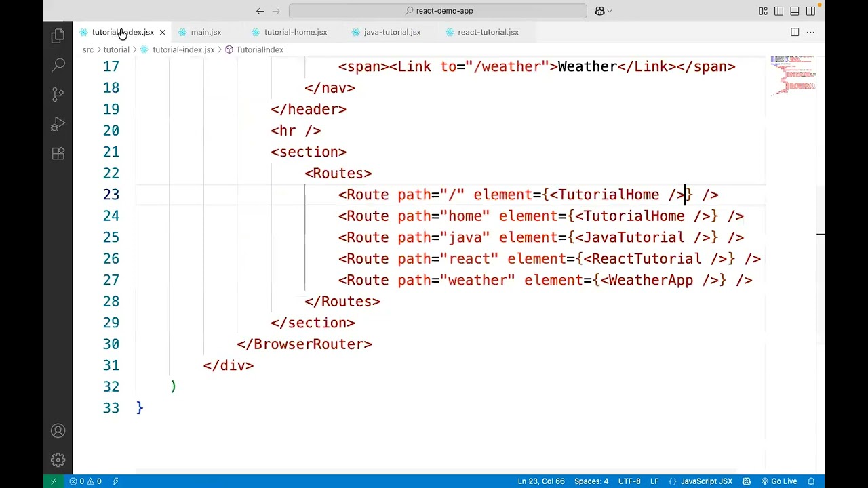This screenshot has width=868, height=488.
Task: Open the remote window button in the status bar
Action: pyautogui.click(x=53, y=481)
